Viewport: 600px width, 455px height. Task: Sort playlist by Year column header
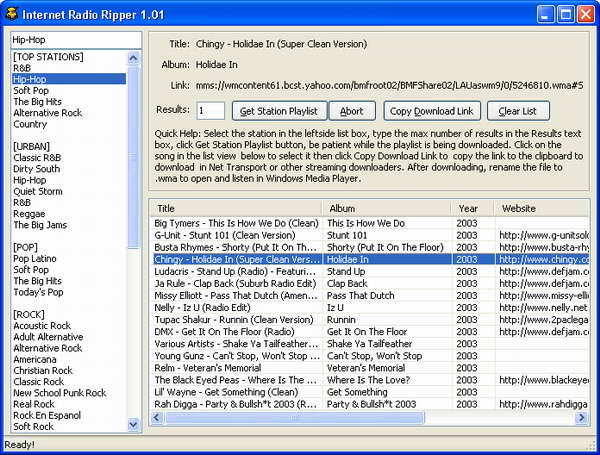tap(473, 209)
